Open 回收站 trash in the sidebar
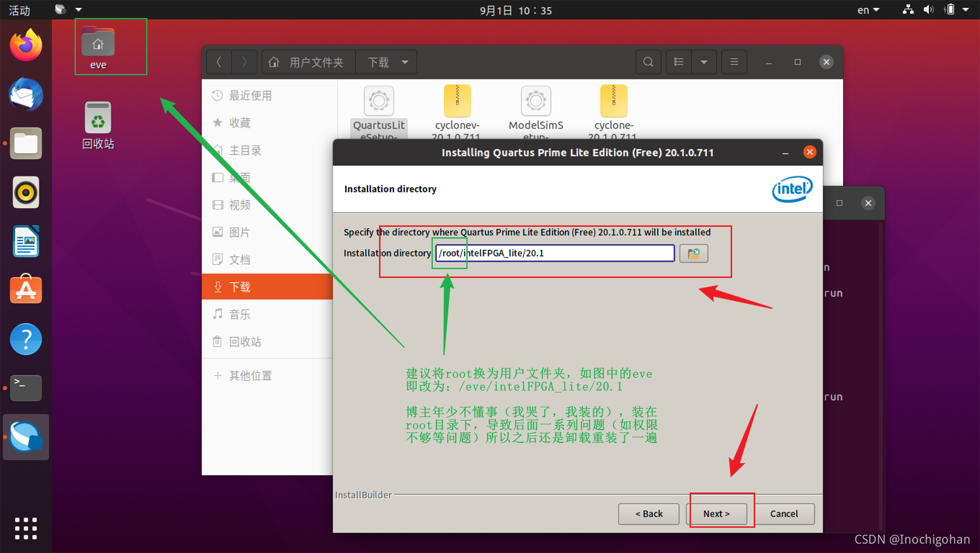 coord(267,342)
